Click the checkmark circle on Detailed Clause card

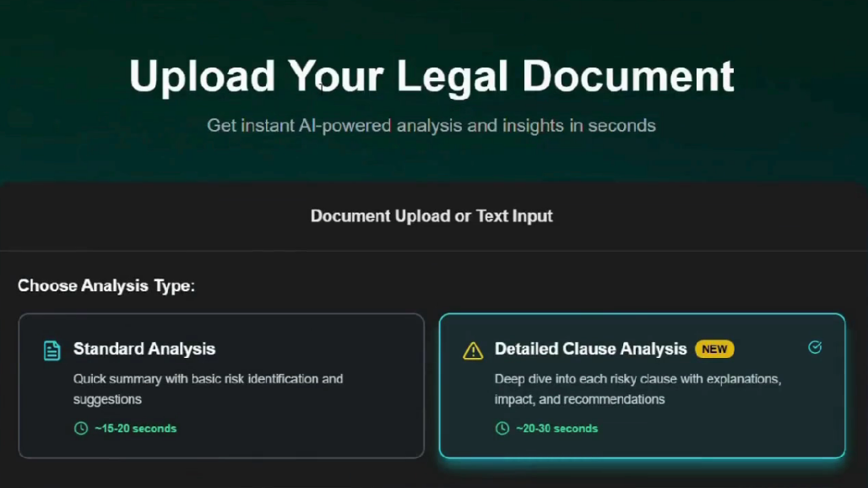pyautogui.click(x=815, y=348)
